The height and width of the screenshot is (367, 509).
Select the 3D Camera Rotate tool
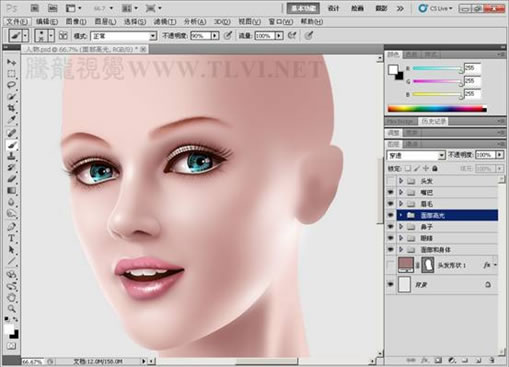coord(11,286)
